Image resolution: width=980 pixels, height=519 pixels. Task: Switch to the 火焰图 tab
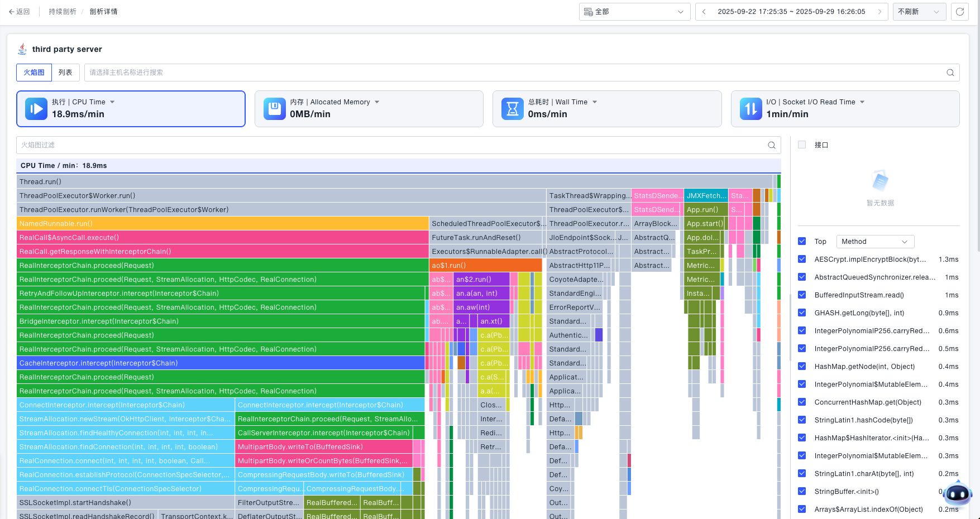34,73
